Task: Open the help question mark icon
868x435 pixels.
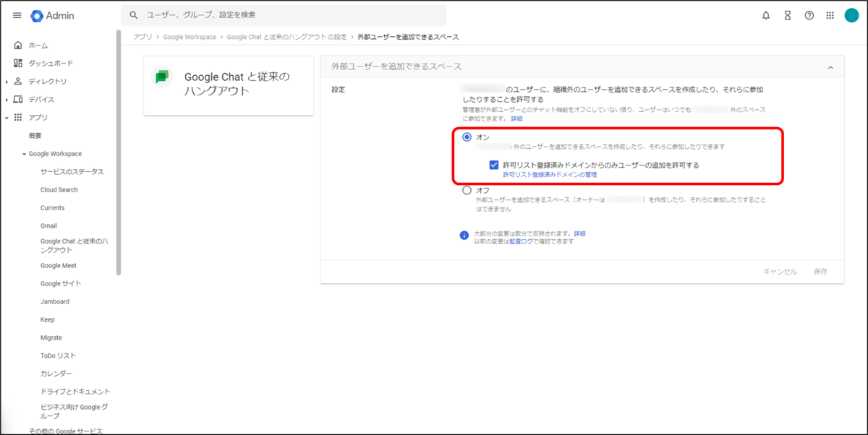Action: point(809,15)
